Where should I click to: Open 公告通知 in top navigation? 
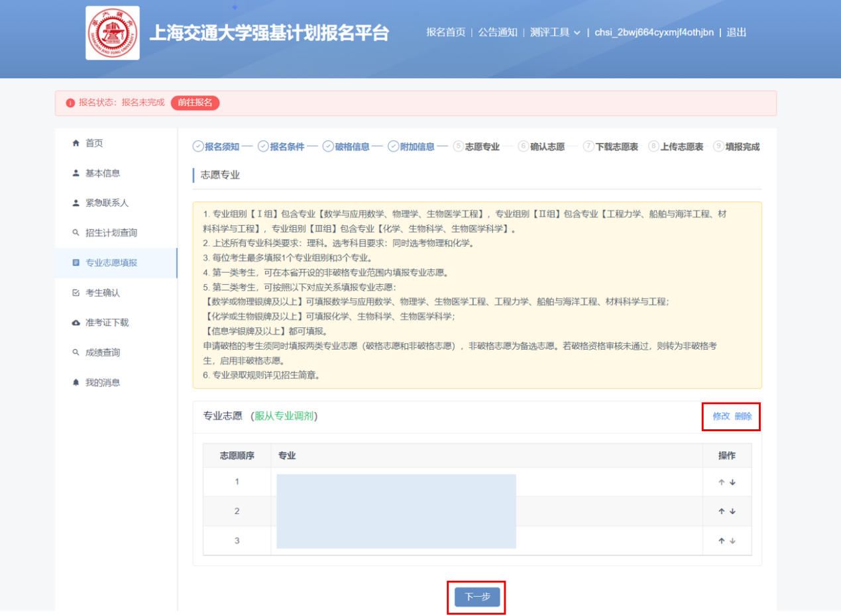click(x=498, y=32)
